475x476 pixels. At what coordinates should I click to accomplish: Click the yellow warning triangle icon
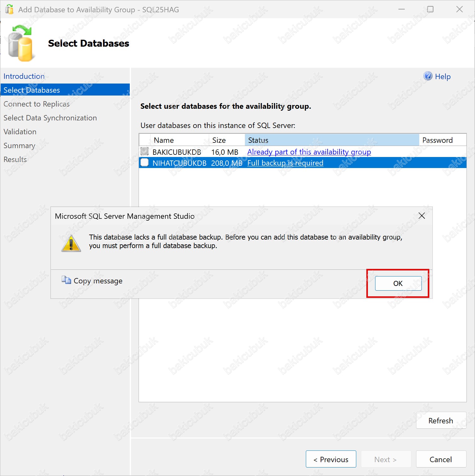[x=71, y=243]
